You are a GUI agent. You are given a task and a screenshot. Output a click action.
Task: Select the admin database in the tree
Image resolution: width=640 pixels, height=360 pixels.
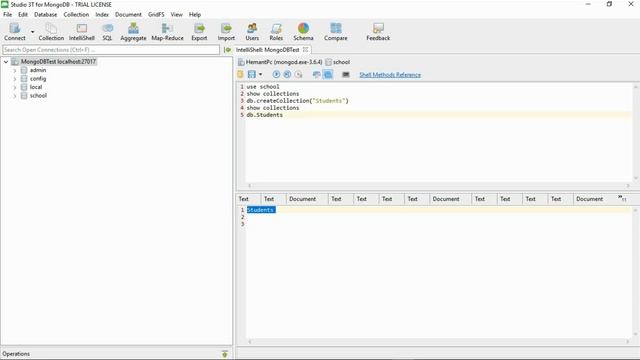point(38,70)
